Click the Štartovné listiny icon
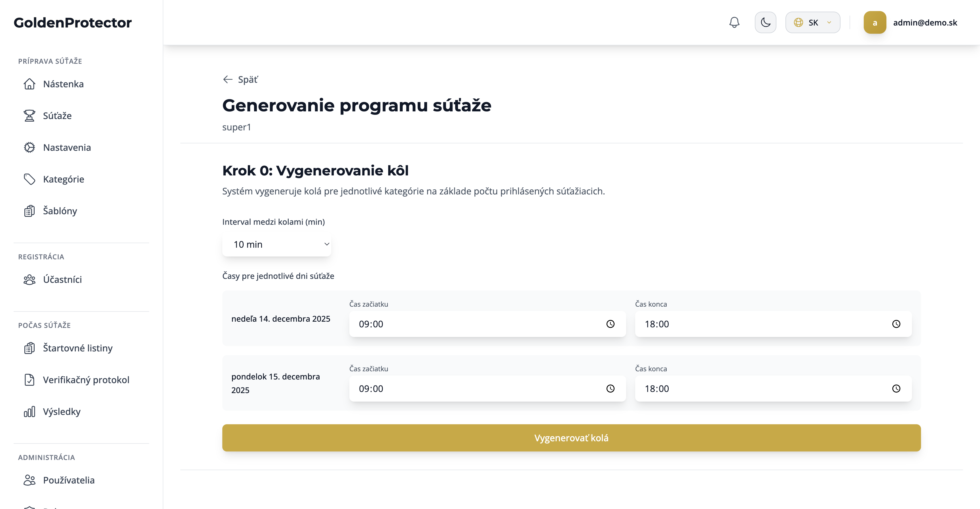This screenshot has width=980, height=509. (29, 348)
